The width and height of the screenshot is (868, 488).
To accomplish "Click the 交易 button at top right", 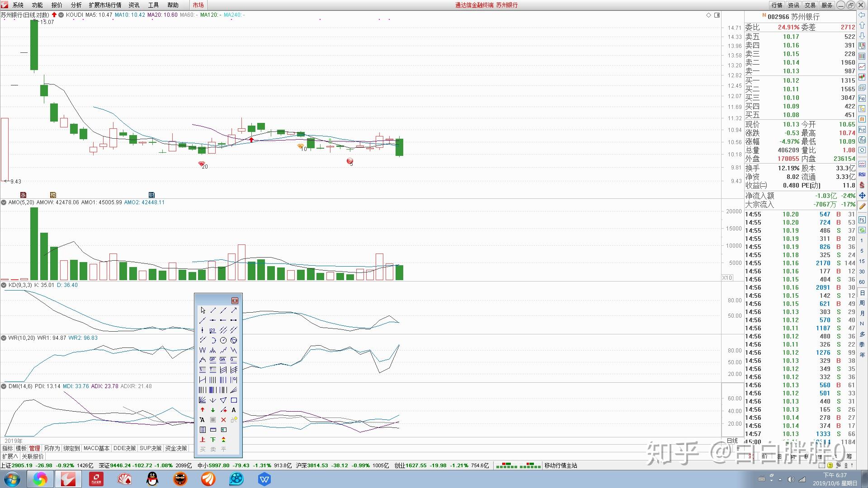I will (x=810, y=5).
